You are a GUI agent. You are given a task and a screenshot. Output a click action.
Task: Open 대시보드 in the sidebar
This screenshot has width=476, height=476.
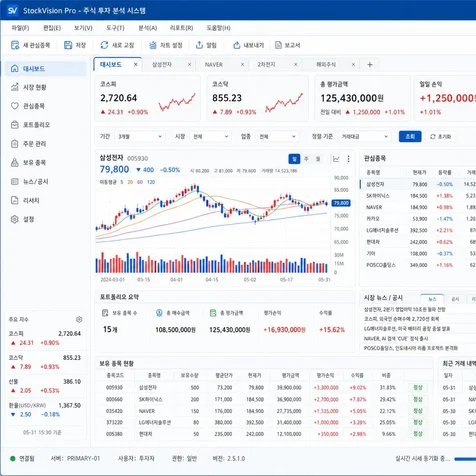click(44, 69)
